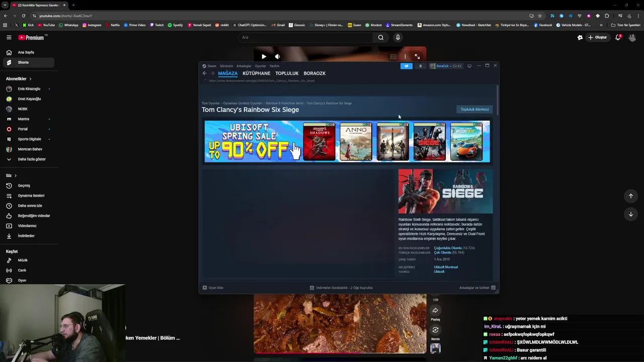Screen dimensions: 644x362
Task: Open Beğendiğim videolar playlist
Action: point(29,216)
